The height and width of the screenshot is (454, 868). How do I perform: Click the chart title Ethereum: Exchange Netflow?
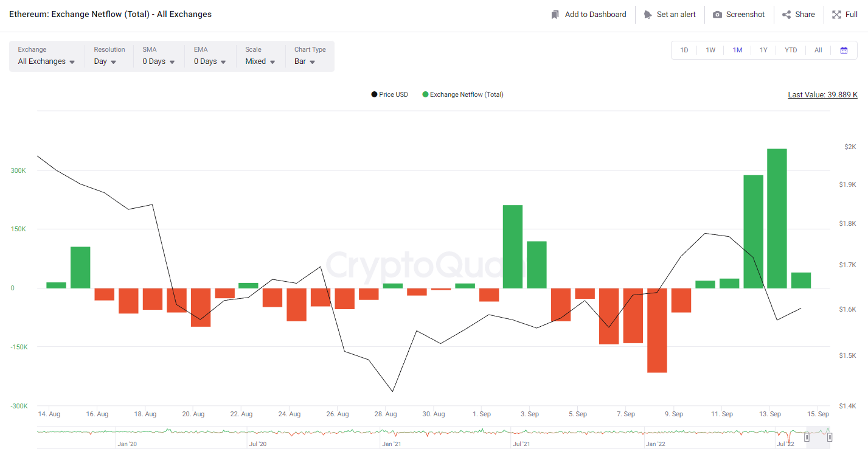110,13
